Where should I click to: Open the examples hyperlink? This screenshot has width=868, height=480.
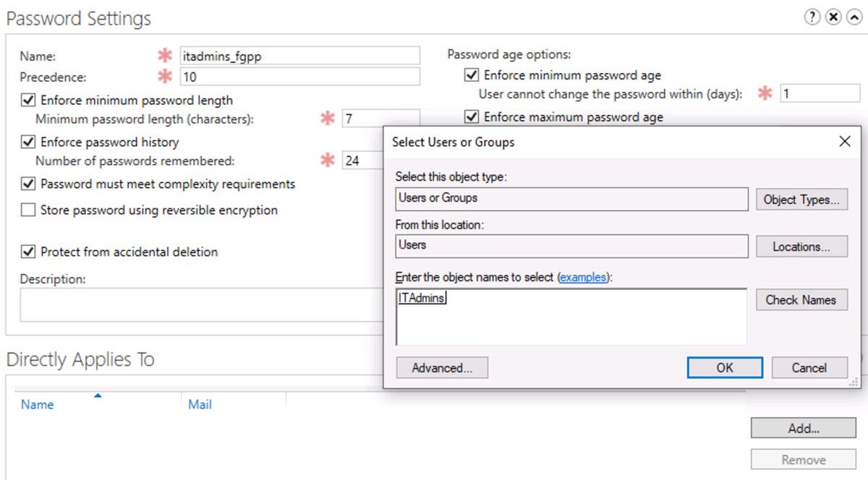(x=583, y=278)
